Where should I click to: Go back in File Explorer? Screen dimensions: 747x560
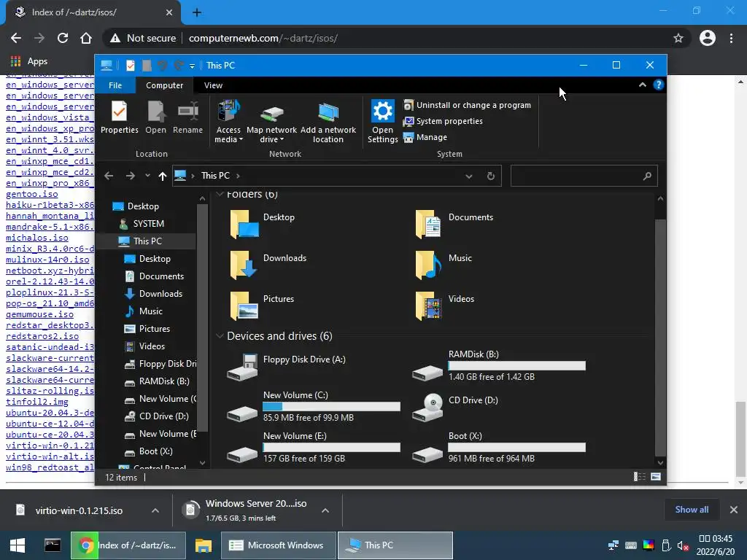pyautogui.click(x=109, y=176)
